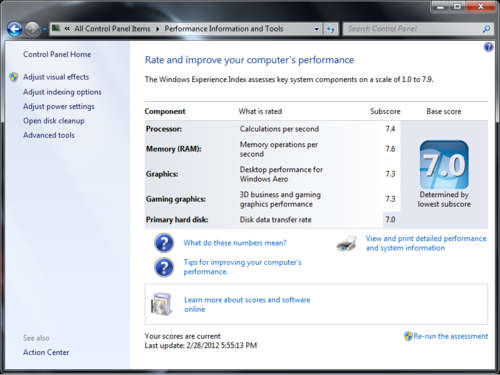Select the Gaming graphics: row label
This screenshot has width=500, height=375.
pyautogui.click(x=176, y=199)
